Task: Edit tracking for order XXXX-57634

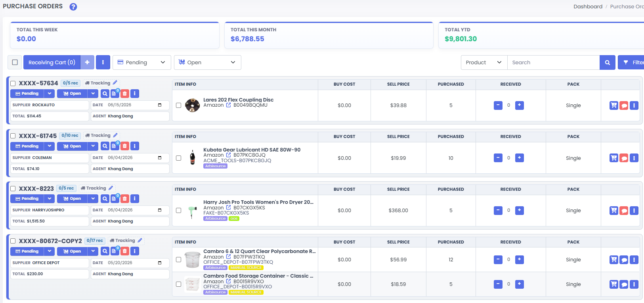Action: pyautogui.click(x=115, y=83)
